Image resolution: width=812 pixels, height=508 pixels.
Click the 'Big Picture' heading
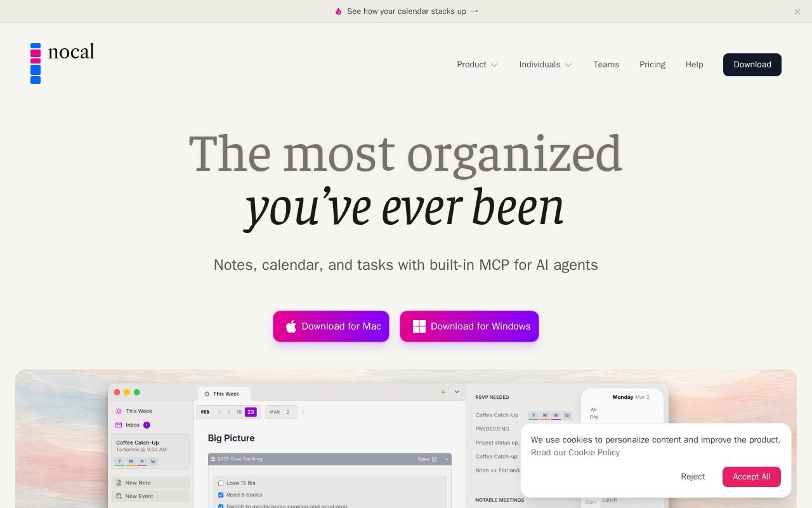232,438
